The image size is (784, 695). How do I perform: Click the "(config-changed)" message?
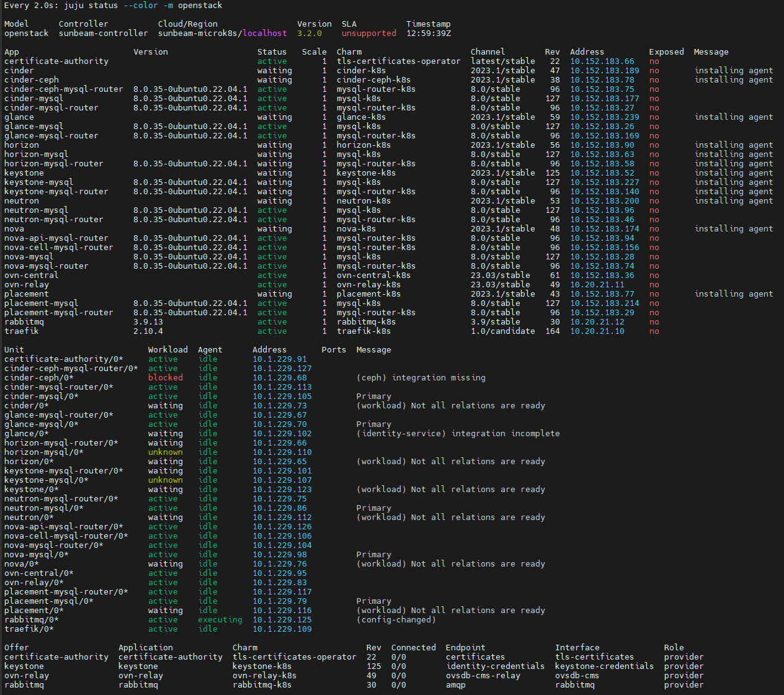coord(396,620)
